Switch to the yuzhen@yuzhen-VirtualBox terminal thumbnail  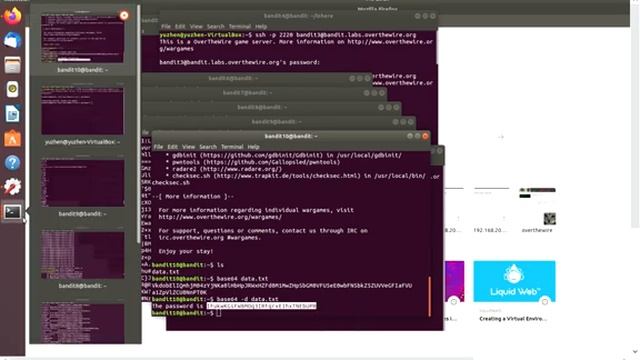(82, 110)
